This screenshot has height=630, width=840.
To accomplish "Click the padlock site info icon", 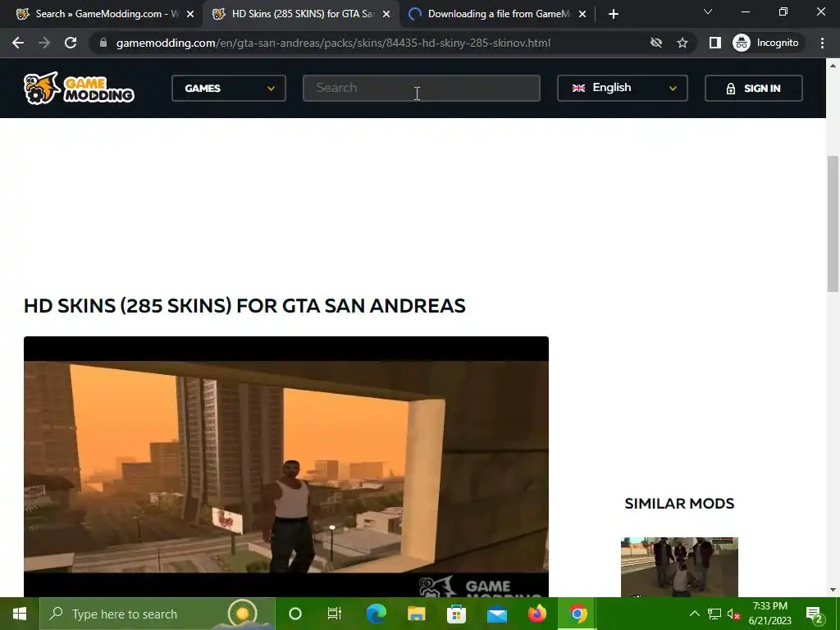I will click(x=103, y=43).
